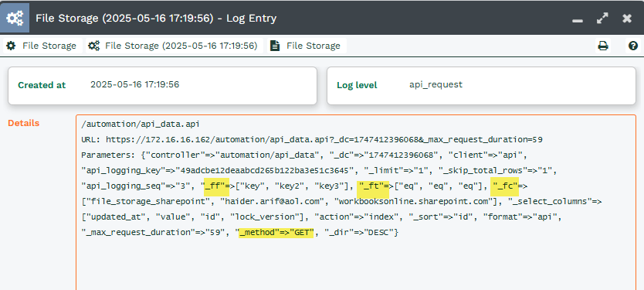
Task: Click the Details label
Action: (x=24, y=123)
